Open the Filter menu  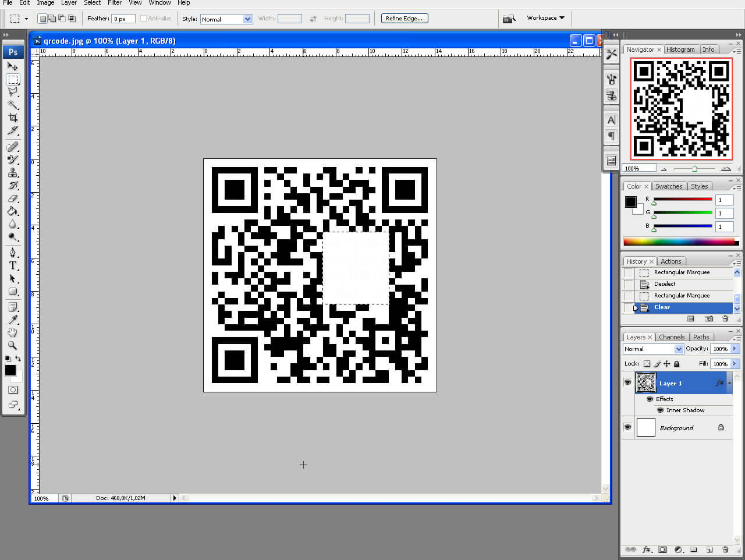[115, 3]
